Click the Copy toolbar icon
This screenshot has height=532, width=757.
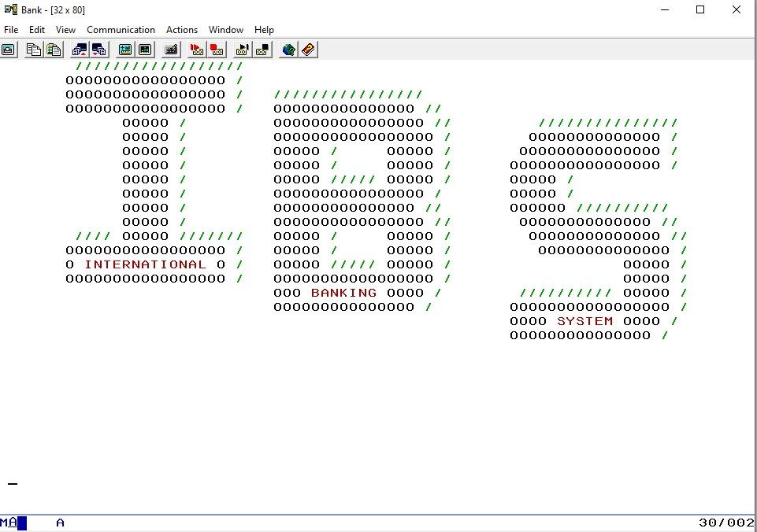coord(33,50)
